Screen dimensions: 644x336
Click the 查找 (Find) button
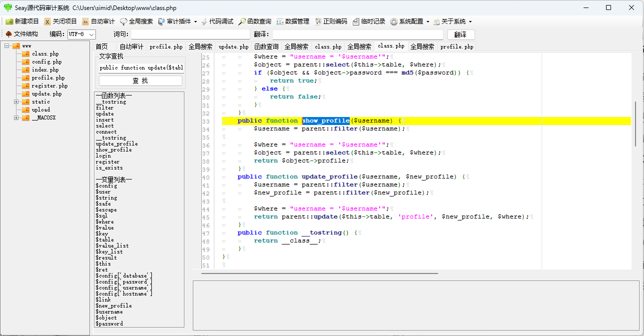pos(140,80)
